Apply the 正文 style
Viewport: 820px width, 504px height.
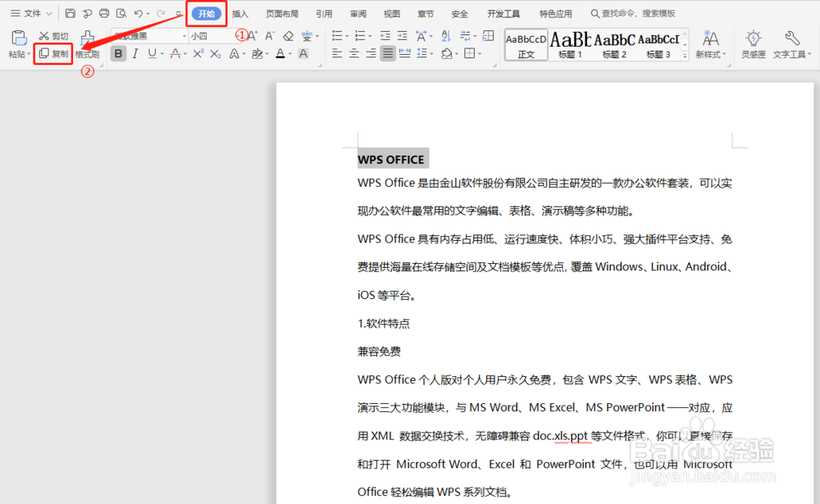click(526, 44)
